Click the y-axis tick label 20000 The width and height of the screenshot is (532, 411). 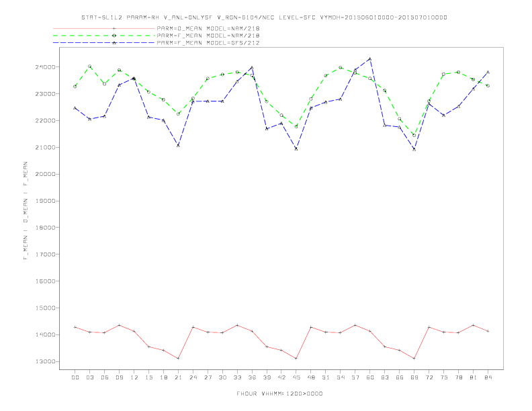pos(45,175)
